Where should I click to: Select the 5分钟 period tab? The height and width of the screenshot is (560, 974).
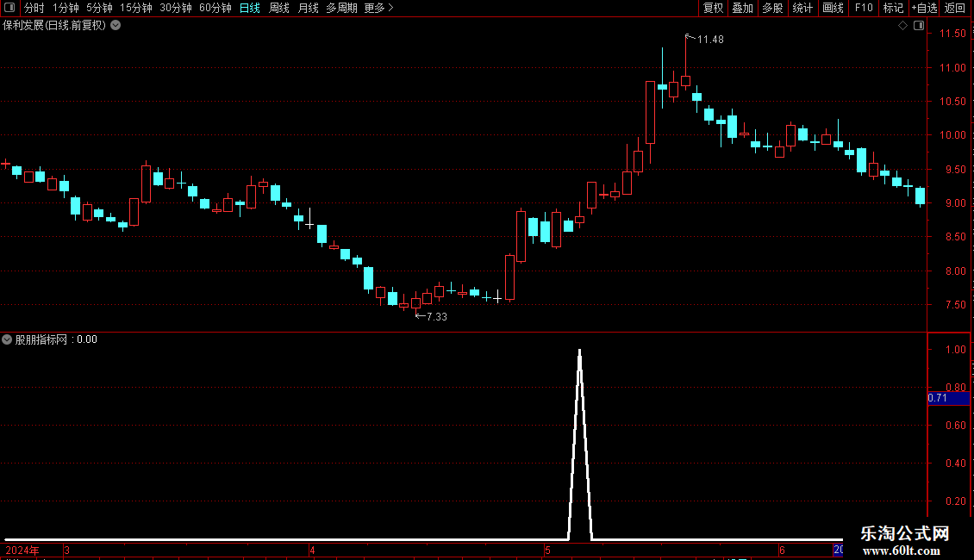pyautogui.click(x=99, y=8)
